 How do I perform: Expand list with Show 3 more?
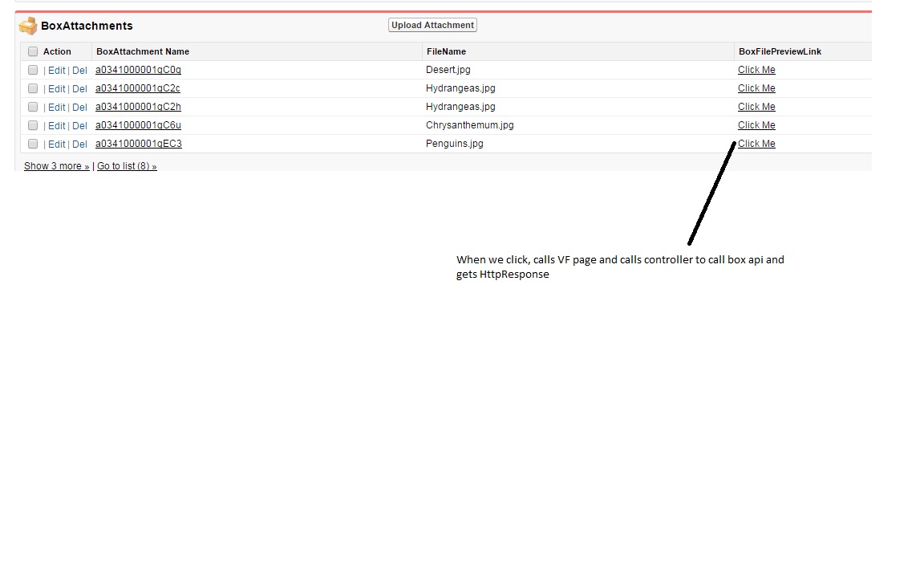tap(57, 166)
